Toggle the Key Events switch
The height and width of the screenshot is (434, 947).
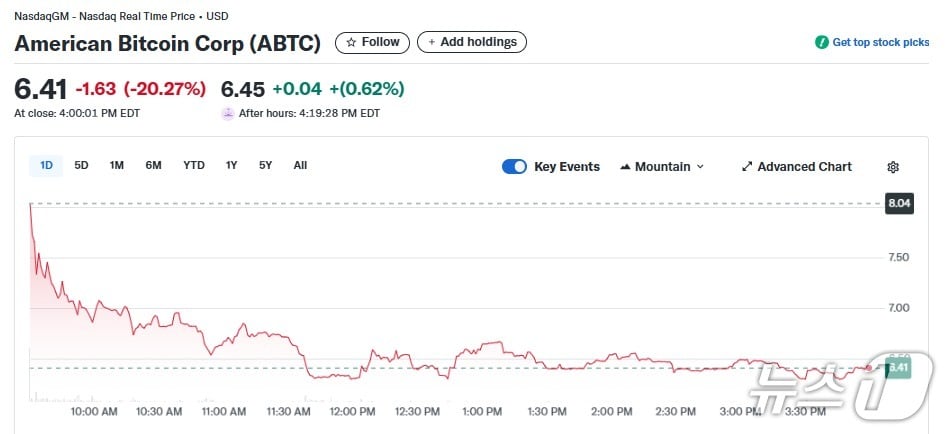click(x=514, y=167)
